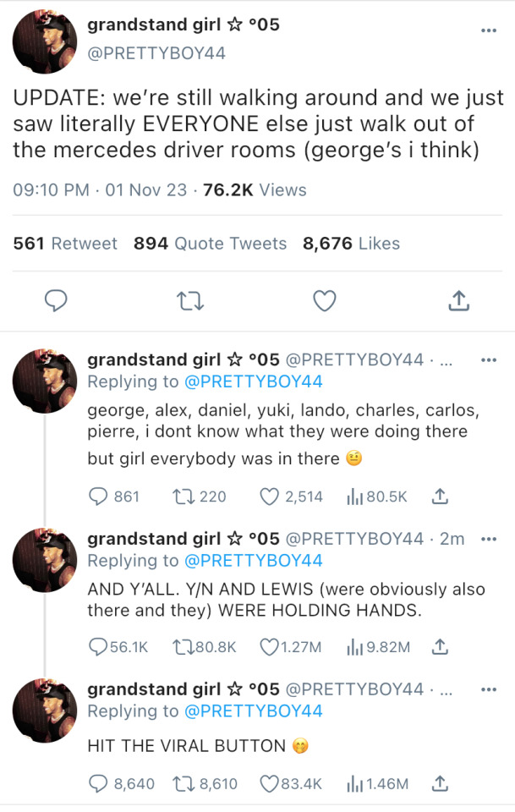Open three-dot menu on VIRAL BUTTON reply
The image size is (515, 812).
[488, 689]
